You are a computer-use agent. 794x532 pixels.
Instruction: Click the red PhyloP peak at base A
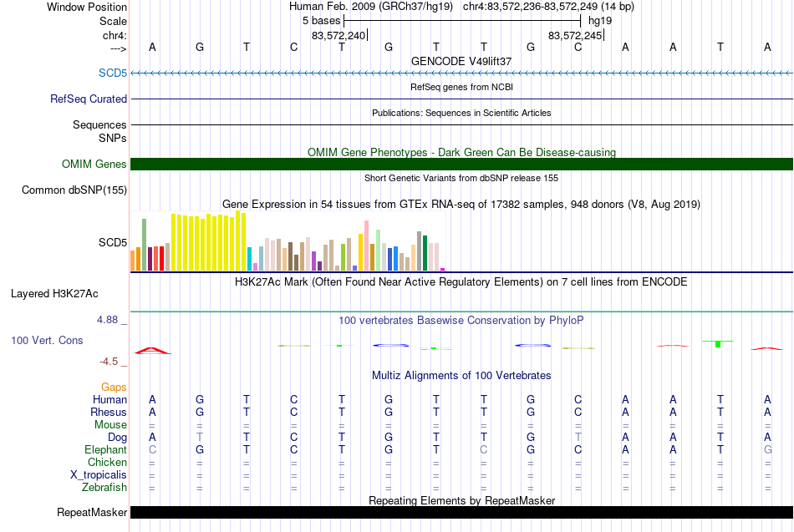[x=152, y=350]
